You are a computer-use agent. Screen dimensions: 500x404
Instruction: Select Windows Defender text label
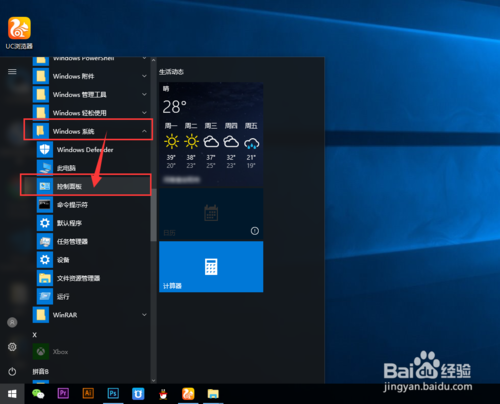point(85,150)
